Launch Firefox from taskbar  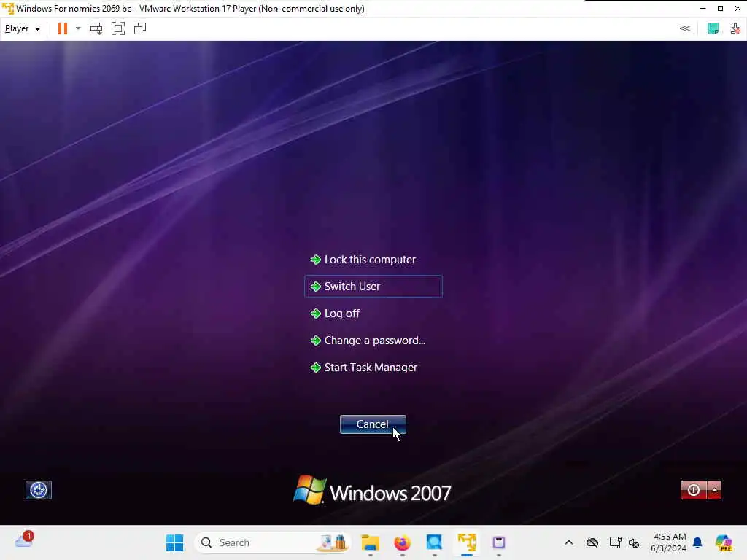[x=403, y=542]
